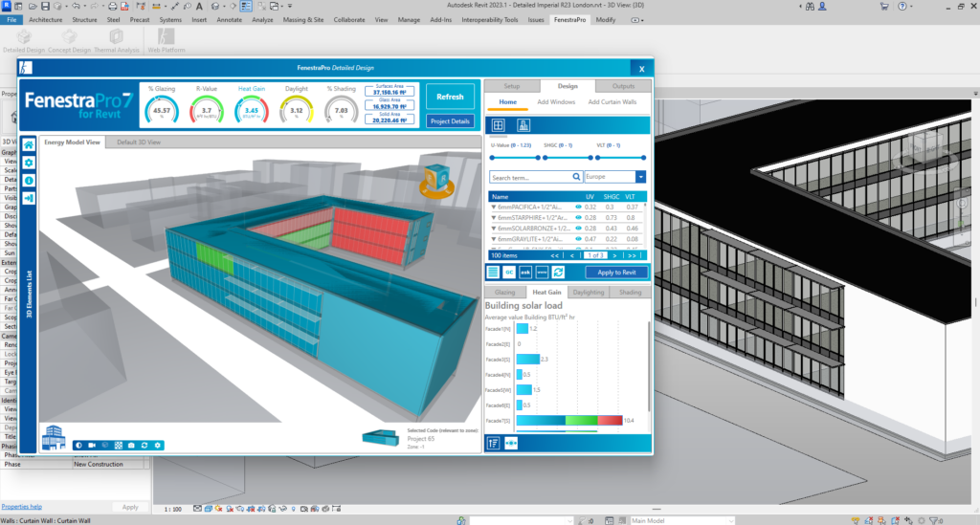
Task: Jump to last page of glazing list
Action: pyautogui.click(x=632, y=255)
